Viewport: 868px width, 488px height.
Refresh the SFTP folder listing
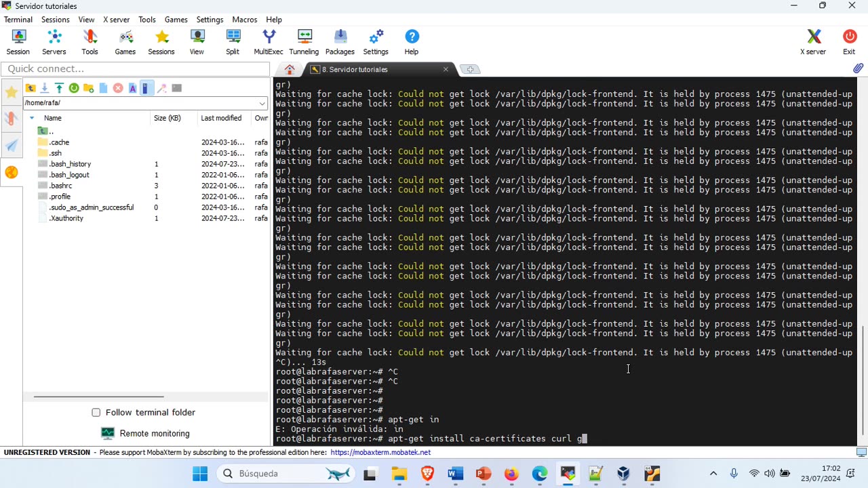(x=74, y=88)
